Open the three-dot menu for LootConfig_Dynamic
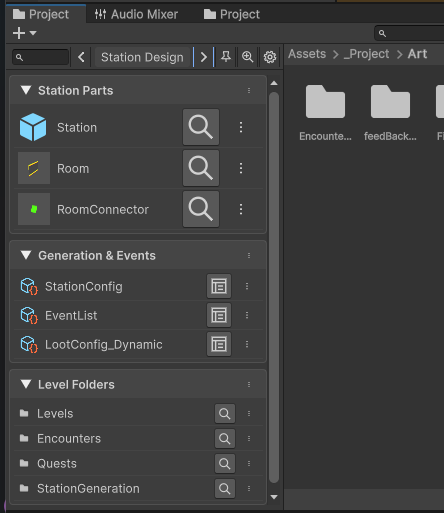Screen dimensions: 444x513 click(247, 344)
